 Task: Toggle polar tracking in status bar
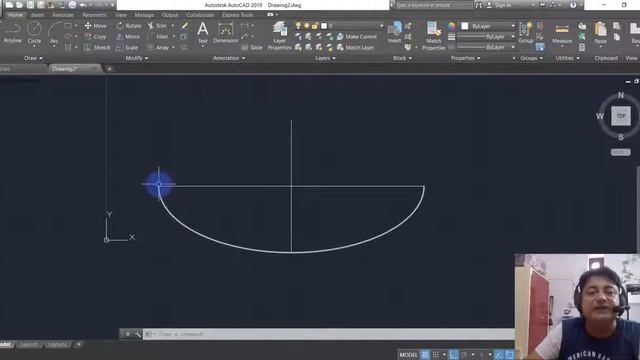click(x=464, y=355)
